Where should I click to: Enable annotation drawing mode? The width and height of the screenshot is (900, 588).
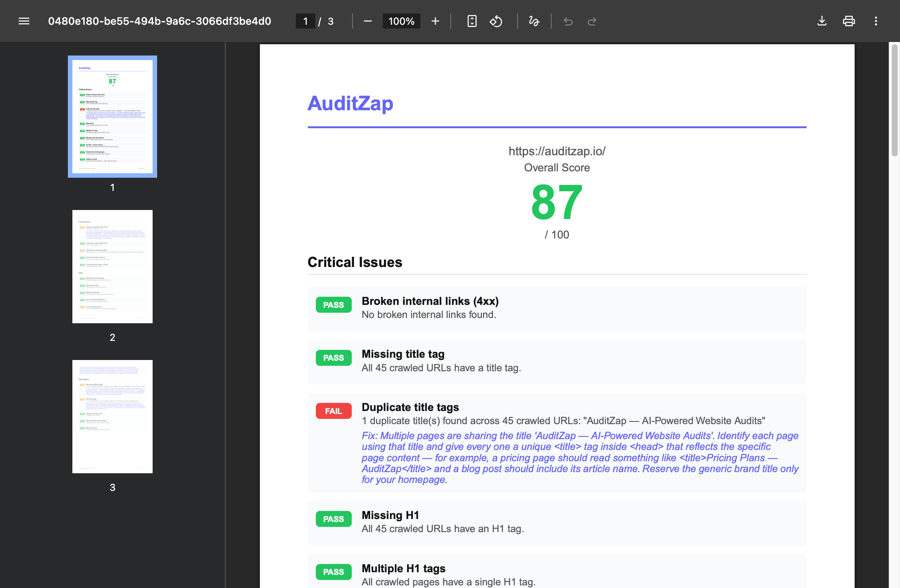pos(534,21)
